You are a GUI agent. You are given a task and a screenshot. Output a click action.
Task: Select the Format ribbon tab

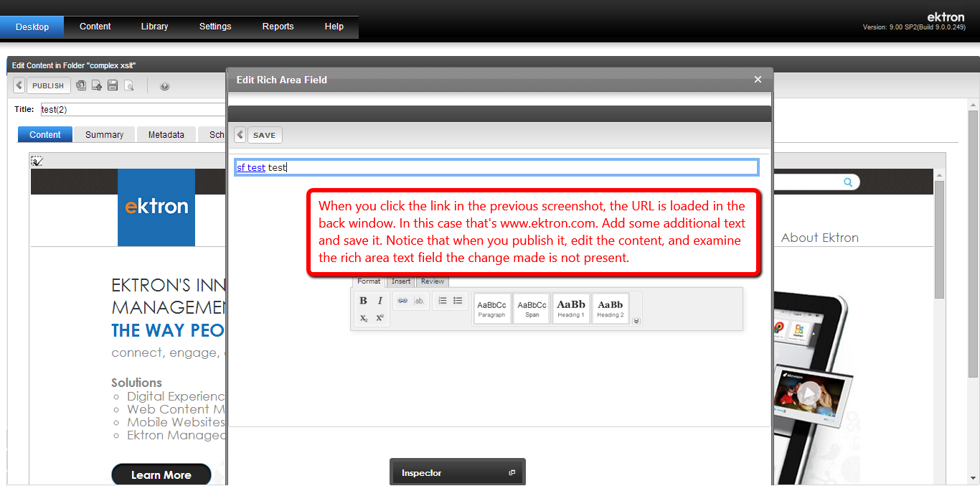[369, 281]
